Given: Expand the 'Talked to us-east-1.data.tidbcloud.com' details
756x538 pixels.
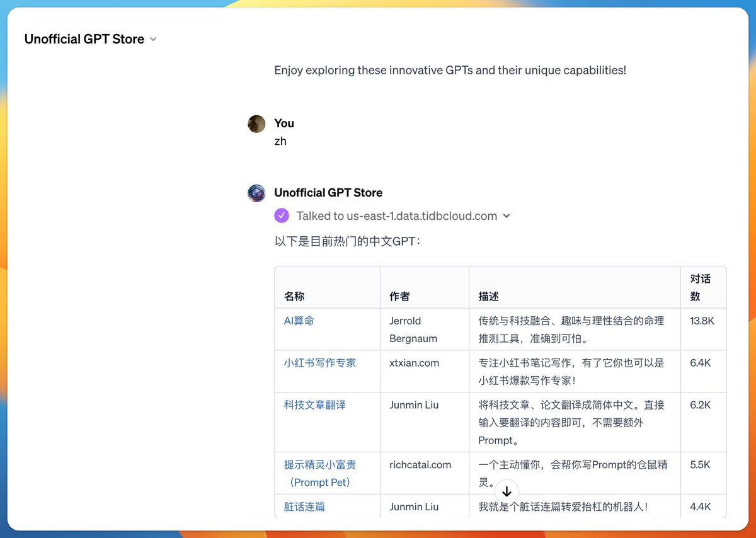Looking at the screenshot, I should tap(403, 216).
